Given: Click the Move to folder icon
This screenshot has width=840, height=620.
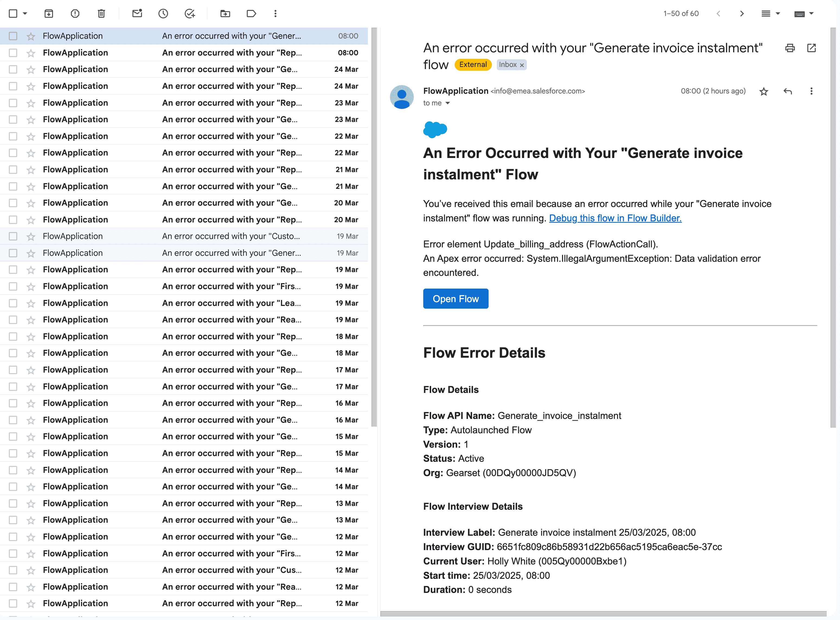Looking at the screenshot, I should pos(225,14).
